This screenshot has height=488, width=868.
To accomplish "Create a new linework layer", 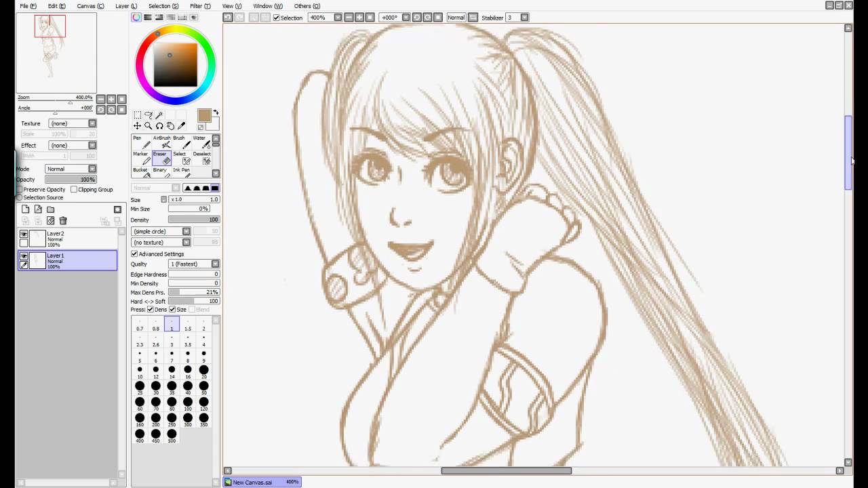I will (38, 209).
